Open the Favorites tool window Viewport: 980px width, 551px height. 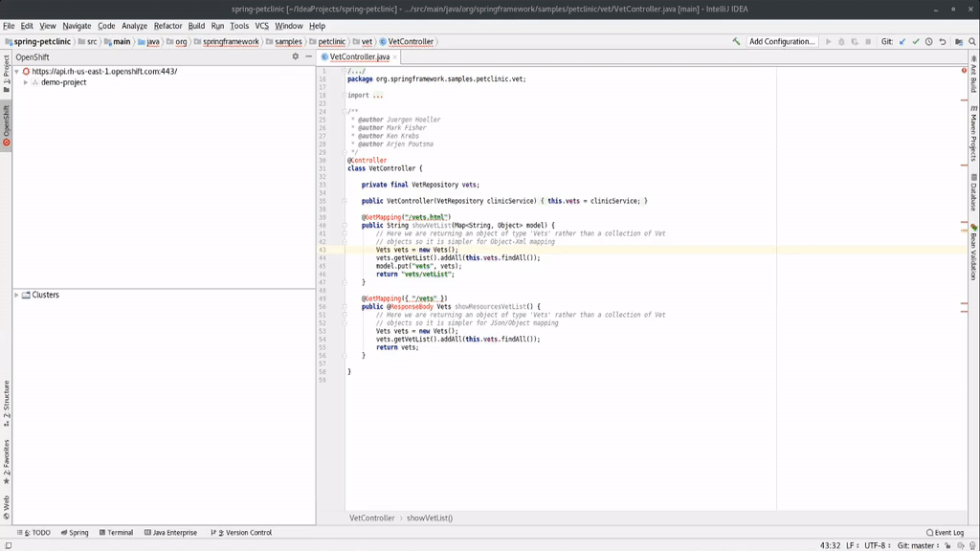click(7, 461)
